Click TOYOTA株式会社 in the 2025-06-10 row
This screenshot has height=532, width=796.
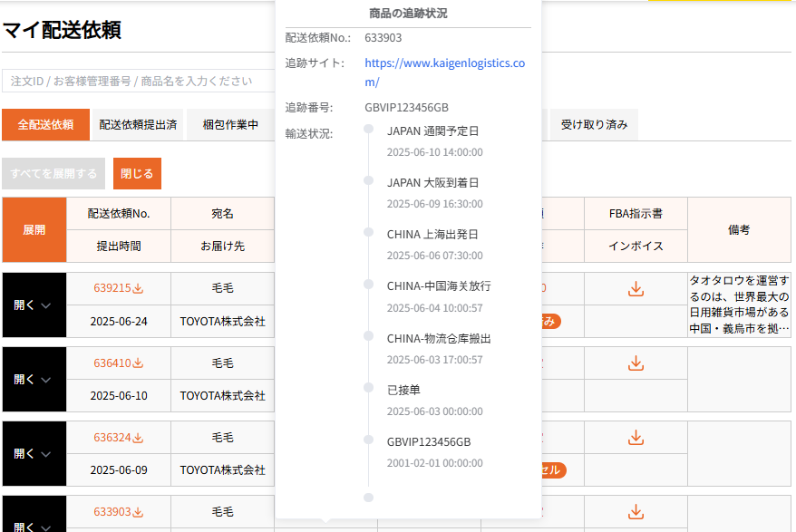click(x=222, y=395)
